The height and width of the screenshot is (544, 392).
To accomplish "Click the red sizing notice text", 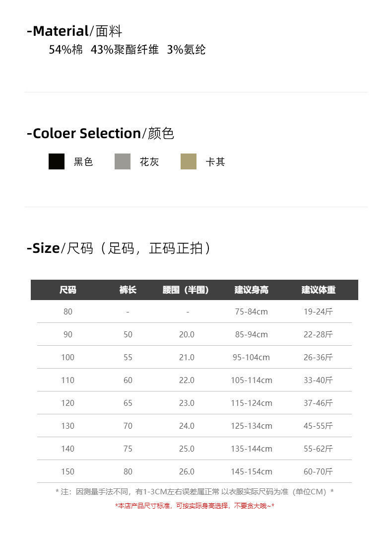I will (x=195, y=506).
